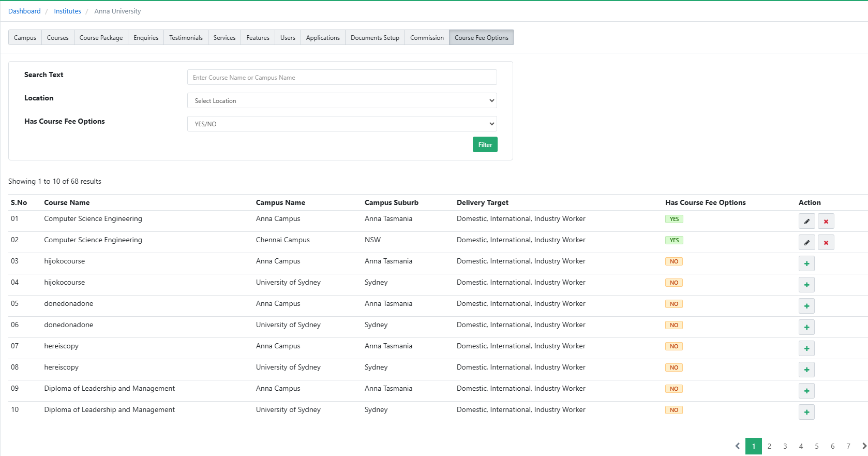
Task: Go to previous page using left arrow
Action: [738, 446]
